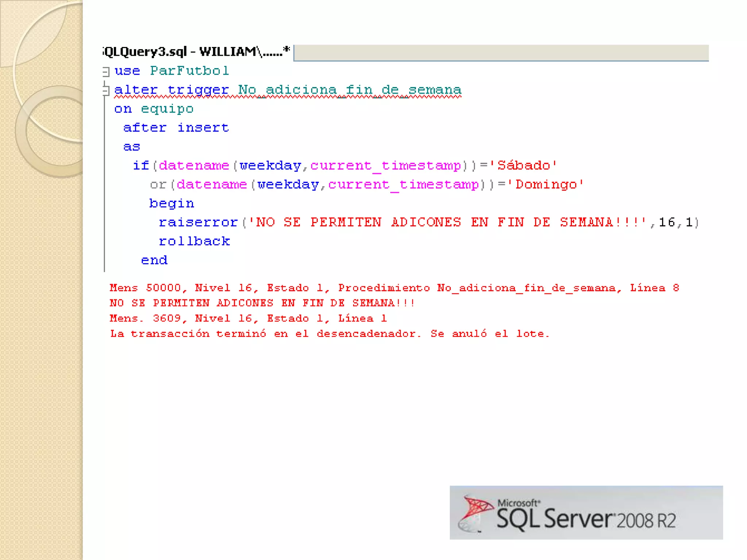Click the 'use ParFutbol' line
747x560 pixels.
172,71
